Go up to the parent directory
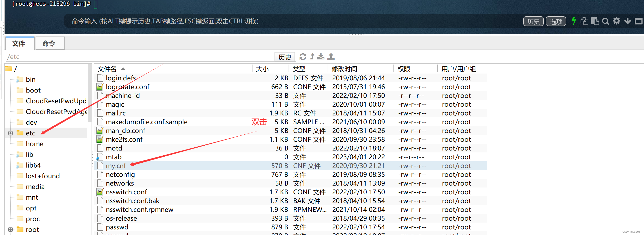This screenshot has height=235, width=644. tap(312, 56)
